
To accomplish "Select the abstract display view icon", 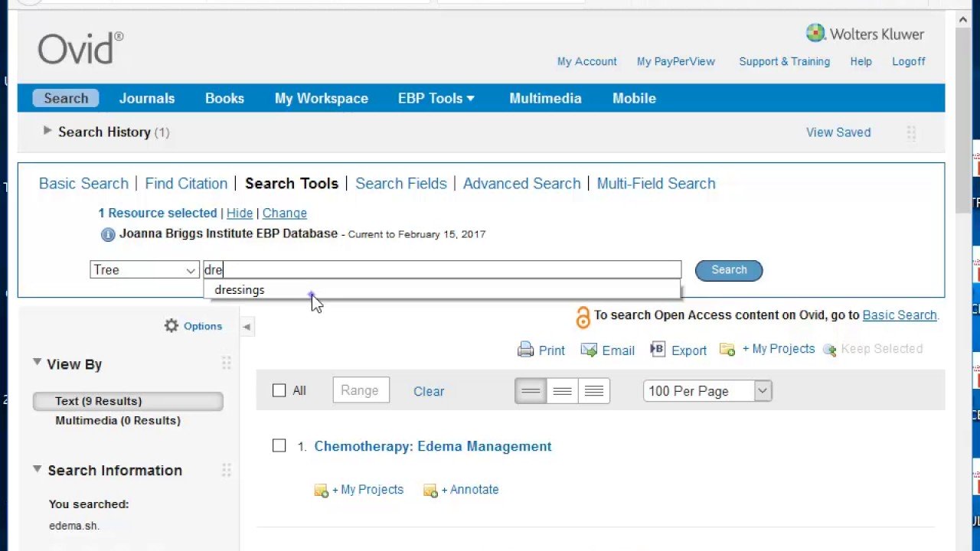I will [x=562, y=391].
